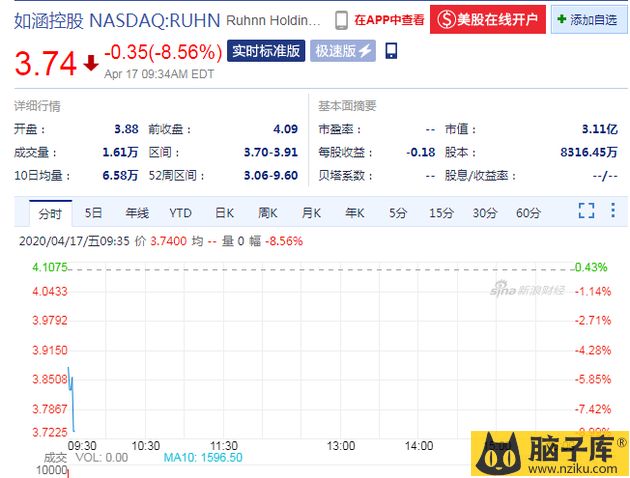Switch to the 年线 chart tab
This screenshot has width=630, height=478.
[137, 213]
